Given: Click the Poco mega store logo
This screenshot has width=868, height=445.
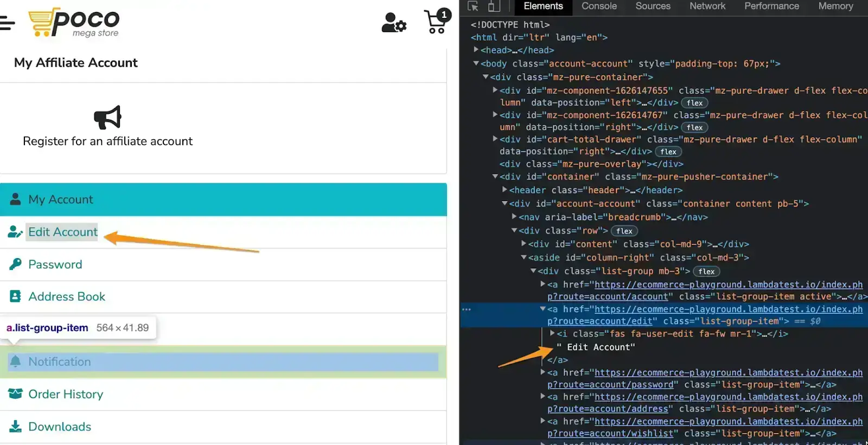Looking at the screenshot, I should pos(74,23).
